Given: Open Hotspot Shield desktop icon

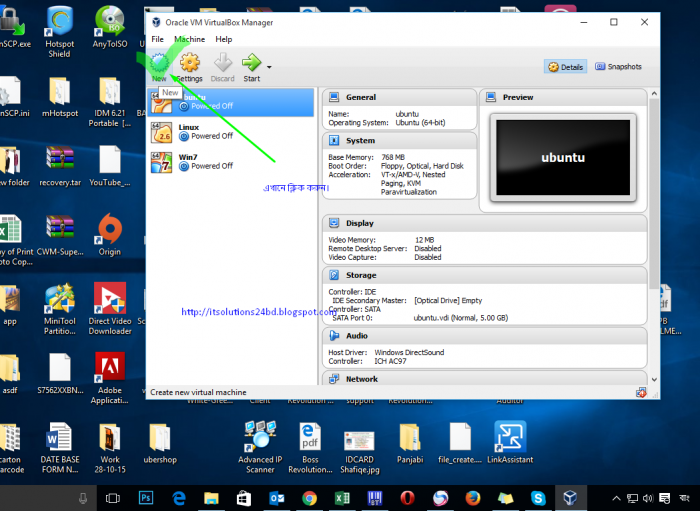Looking at the screenshot, I should pyautogui.click(x=59, y=31).
